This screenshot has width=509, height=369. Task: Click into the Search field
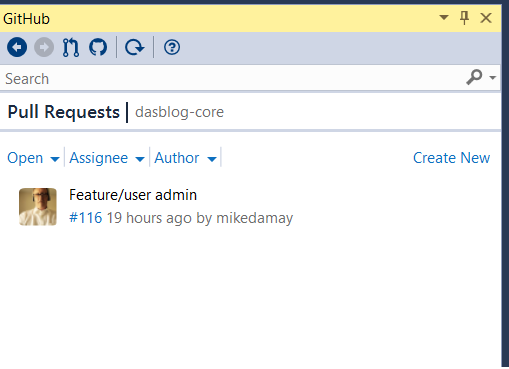(x=233, y=79)
